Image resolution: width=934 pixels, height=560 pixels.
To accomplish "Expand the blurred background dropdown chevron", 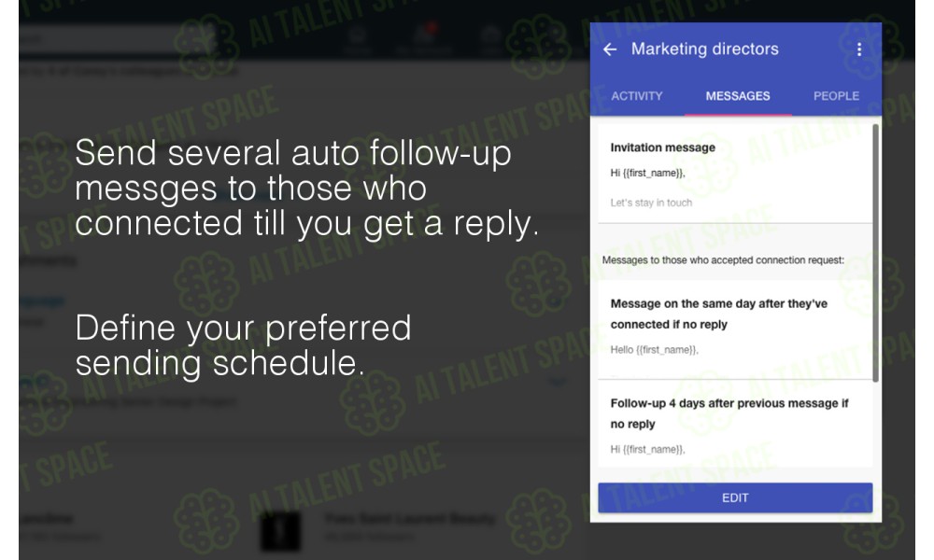I will 557,382.
